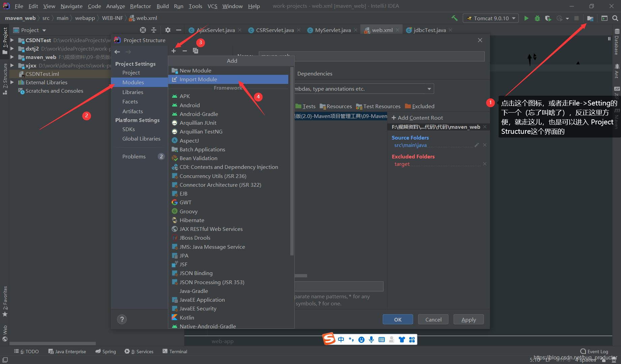This screenshot has height=364, width=621.
Task: Toggle the 1: Project tool window
Action: click(5, 41)
